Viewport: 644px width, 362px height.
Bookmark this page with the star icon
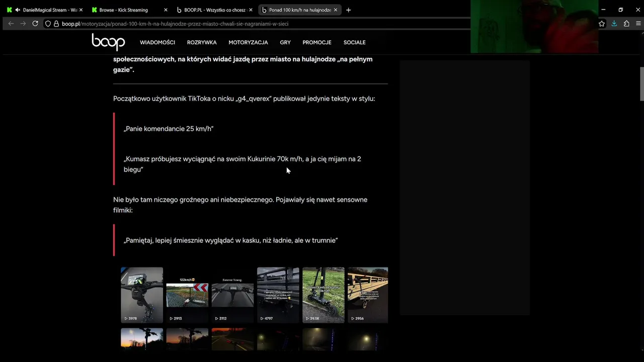(602, 24)
